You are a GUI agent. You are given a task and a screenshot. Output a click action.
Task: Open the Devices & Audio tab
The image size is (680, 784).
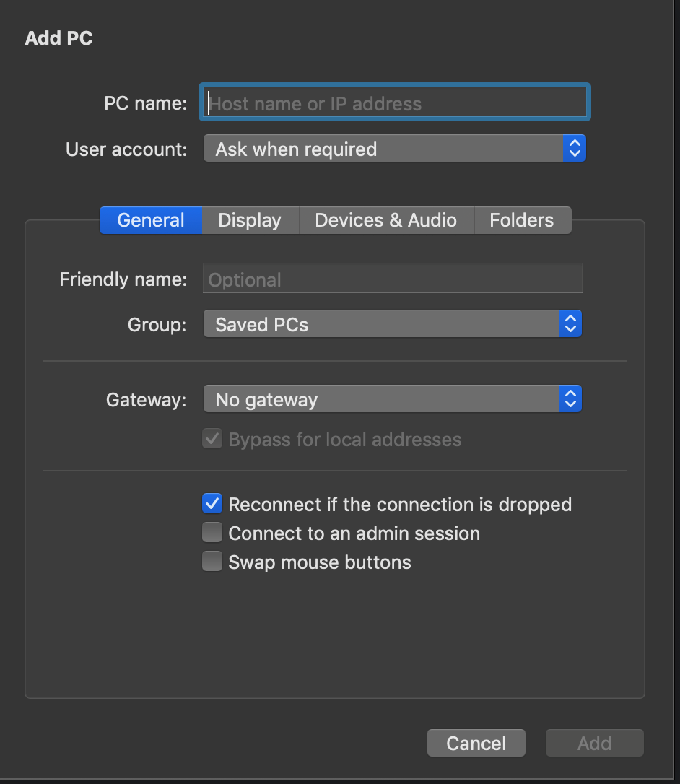pos(385,220)
